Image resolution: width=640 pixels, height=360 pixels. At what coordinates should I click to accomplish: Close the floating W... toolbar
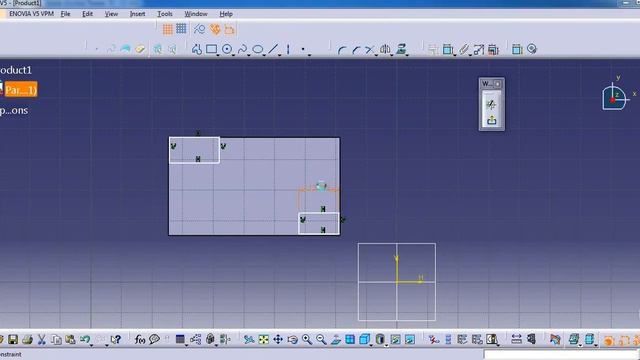[498, 84]
